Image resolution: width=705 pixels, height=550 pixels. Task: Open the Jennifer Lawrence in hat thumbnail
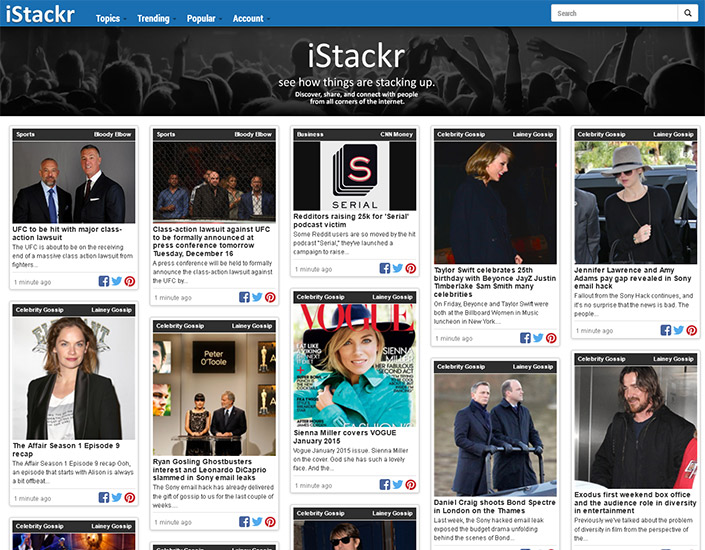[x=635, y=203]
